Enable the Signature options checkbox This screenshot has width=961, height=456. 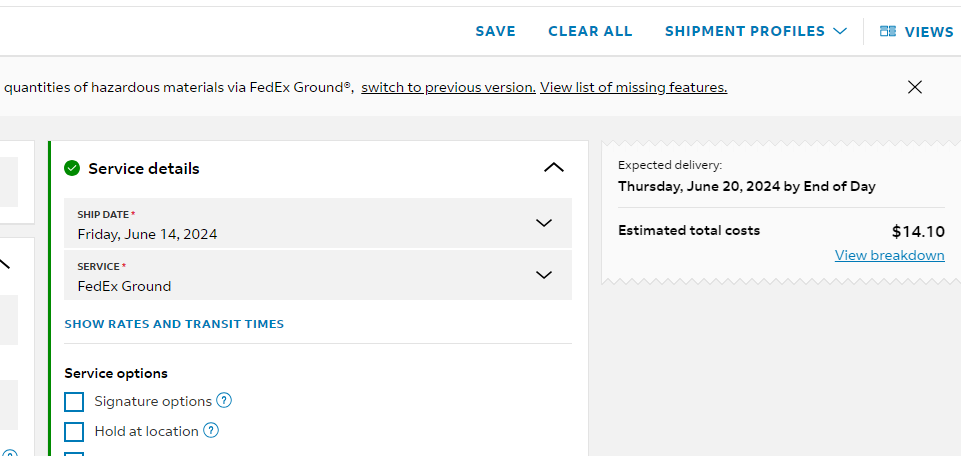point(74,402)
